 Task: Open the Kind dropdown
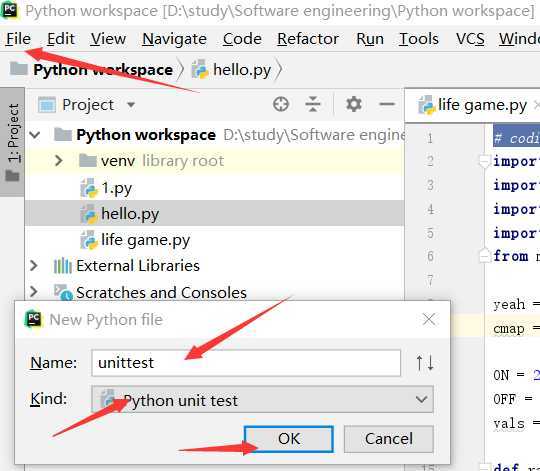pyautogui.click(x=262, y=399)
